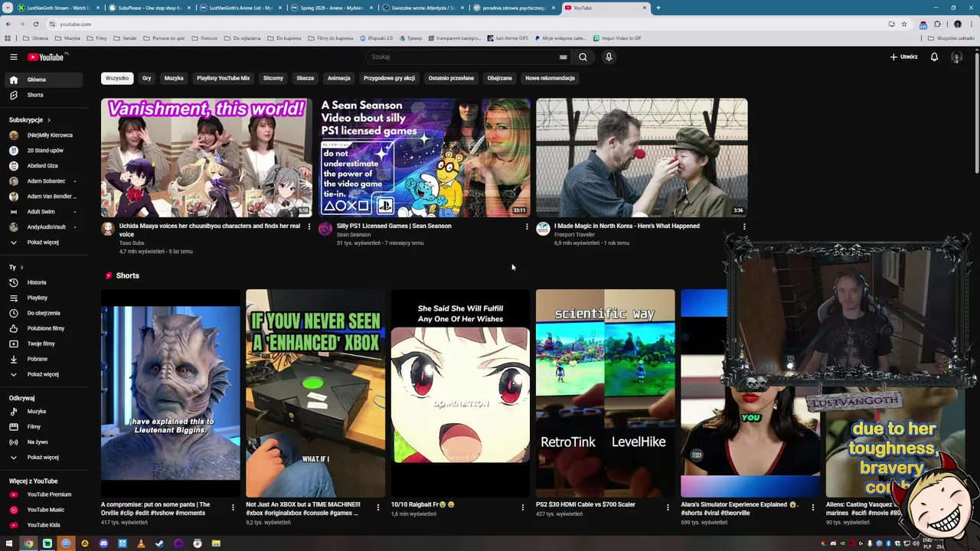The image size is (980, 551).
Task: Open options for 10/10 Railgait short
Action: click(x=523, y=507)
